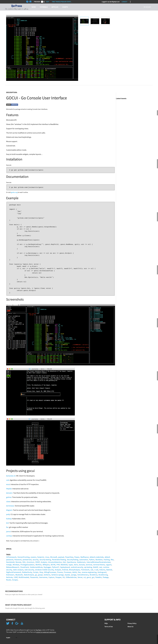
Task: Click the go doc command code box
Action: [x=60, y=187]
